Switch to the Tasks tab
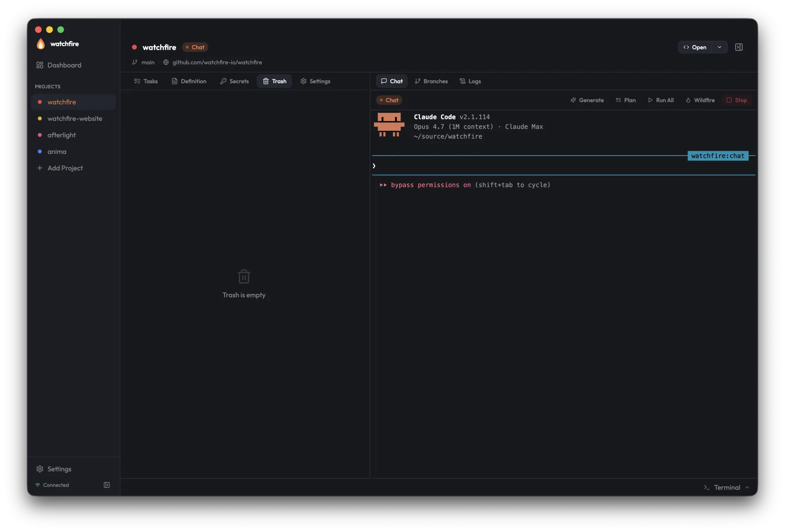Image resolution: width=785 pixels, height=532 pixels. 146,81
